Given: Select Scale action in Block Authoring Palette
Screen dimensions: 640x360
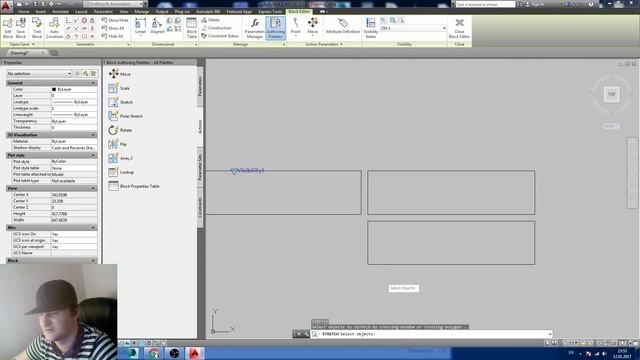Looking at the screenshot, I should [119, 88].
